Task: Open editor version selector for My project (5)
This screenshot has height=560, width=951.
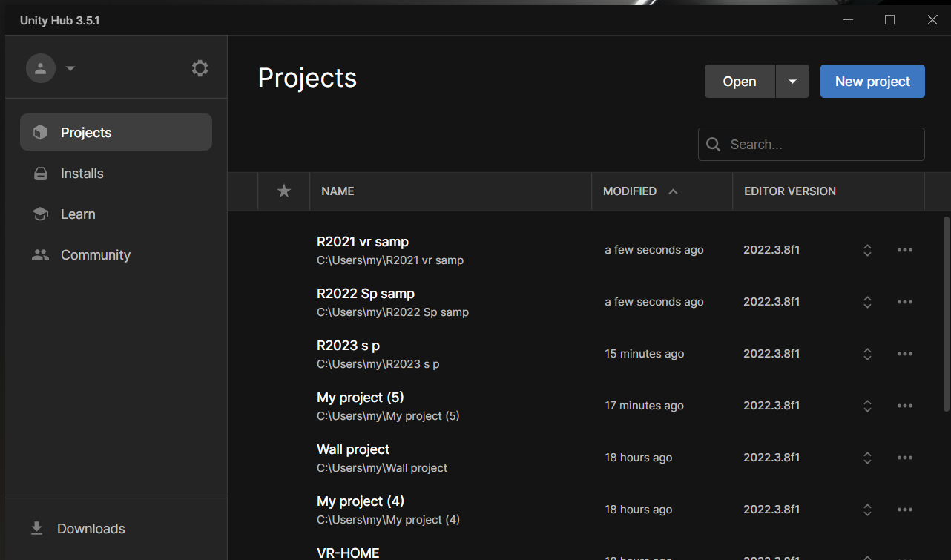Action: (867, 406)
